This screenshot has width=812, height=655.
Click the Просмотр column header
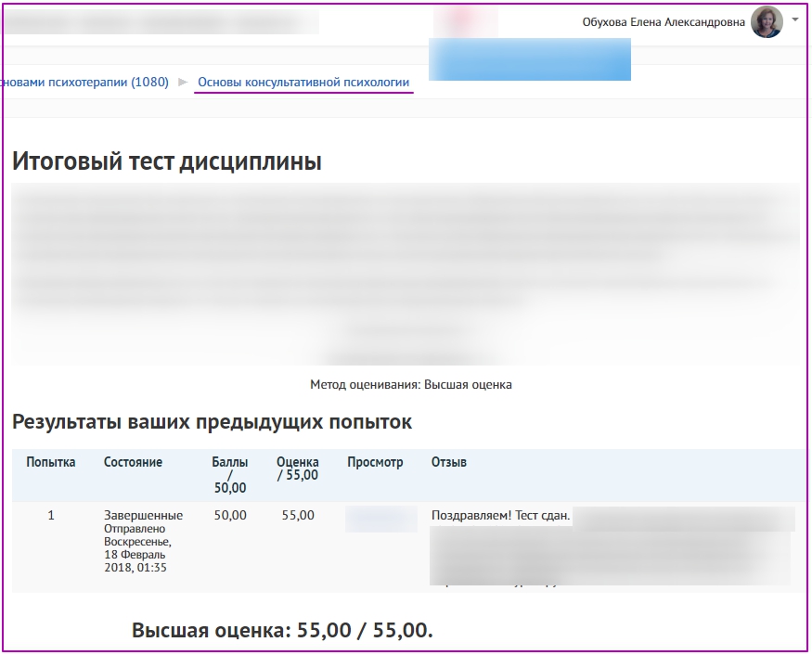coord(375,462)
